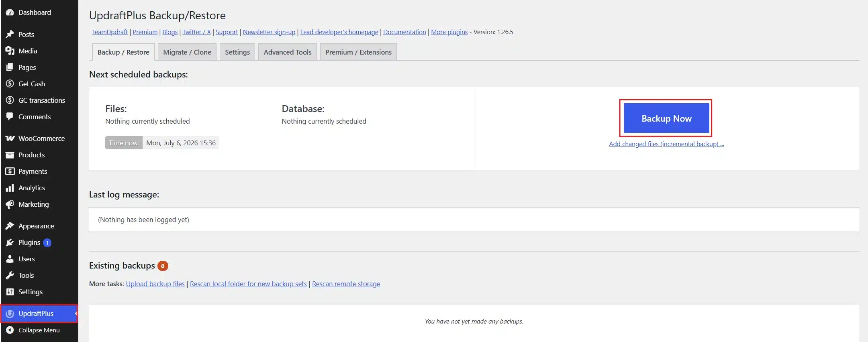This screenshot has height=342, width=868.
Task: Switch to the Settings tab
Action: [237, 52]
